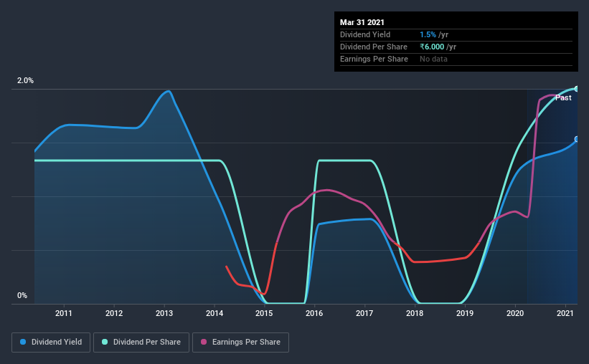Click the Dividend Yield endpoint marker at 2021
The image size is (589, 364).
[576, 139]
